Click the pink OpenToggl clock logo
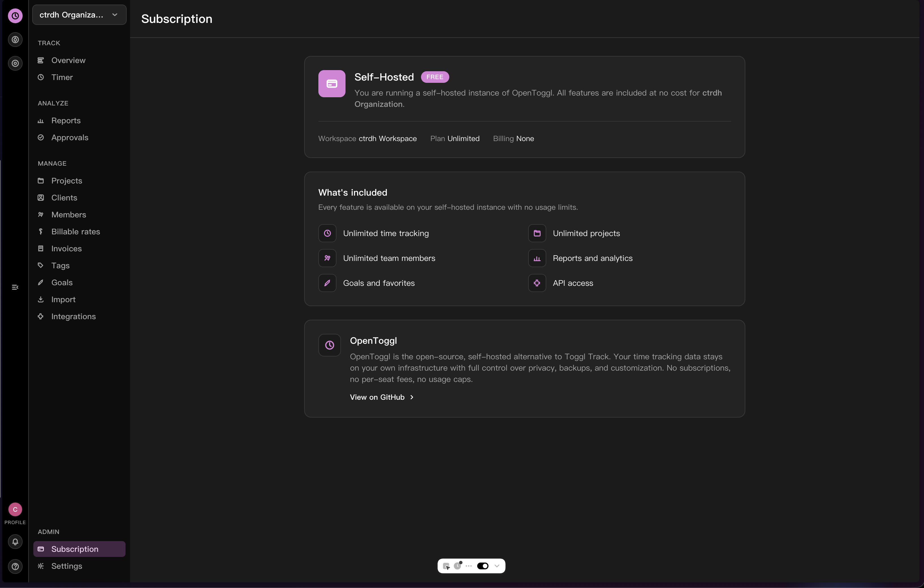 tap(15, 16)
